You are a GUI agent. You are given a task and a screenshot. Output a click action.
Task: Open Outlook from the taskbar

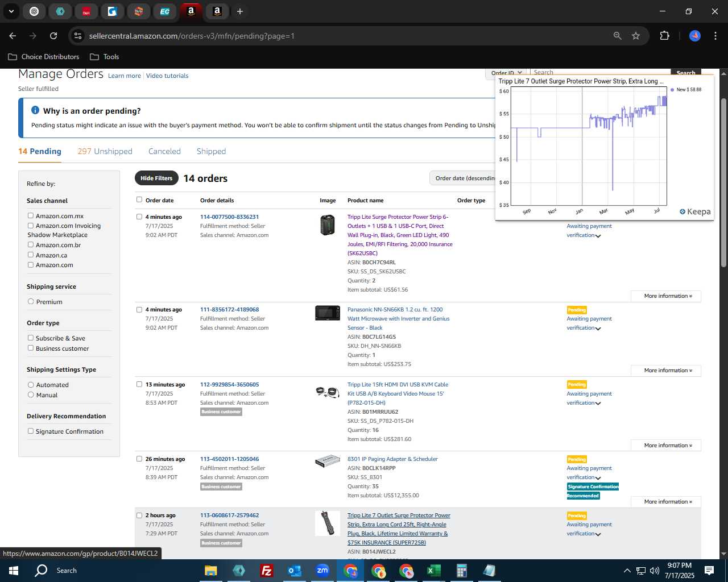pyautogui.click(x=295, y=571)
